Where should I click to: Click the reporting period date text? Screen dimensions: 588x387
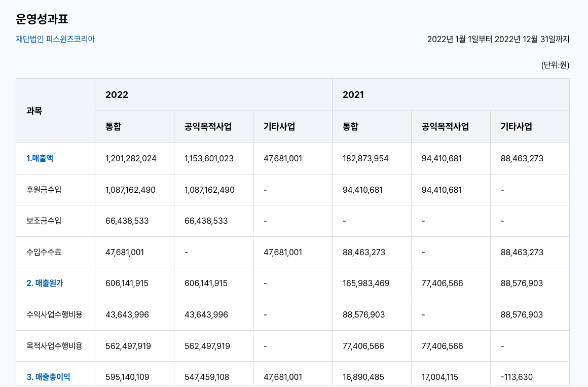tap(498, 39)
